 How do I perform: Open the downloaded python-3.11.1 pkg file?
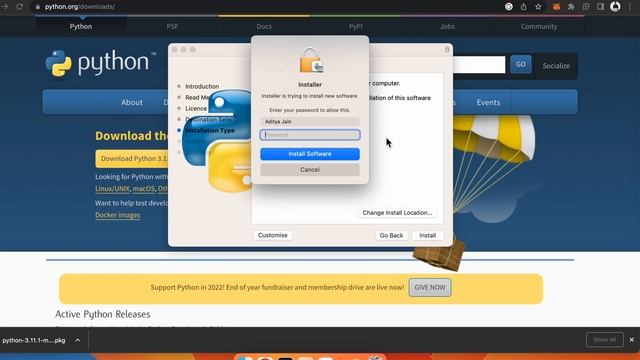coord(34,340)
